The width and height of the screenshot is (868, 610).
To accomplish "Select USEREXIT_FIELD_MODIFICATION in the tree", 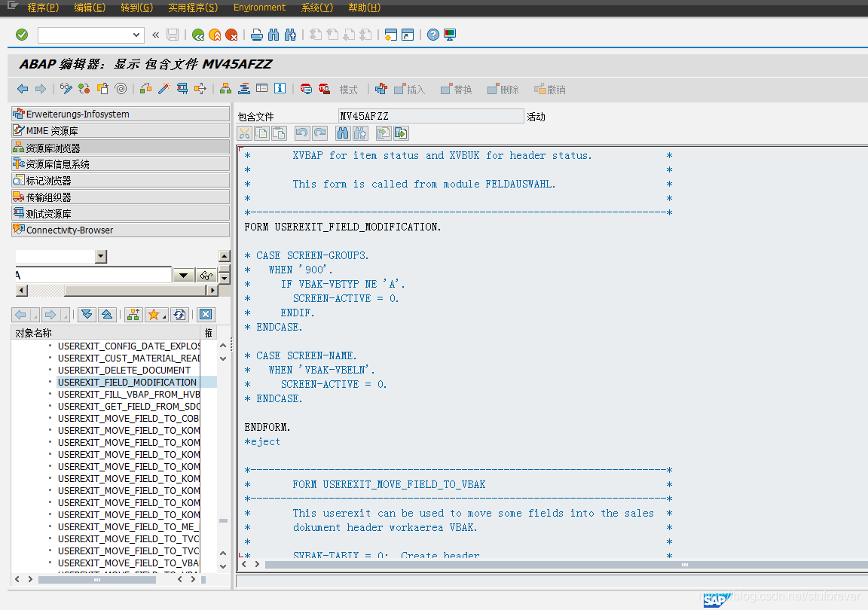I will click(x=127, y=383).
